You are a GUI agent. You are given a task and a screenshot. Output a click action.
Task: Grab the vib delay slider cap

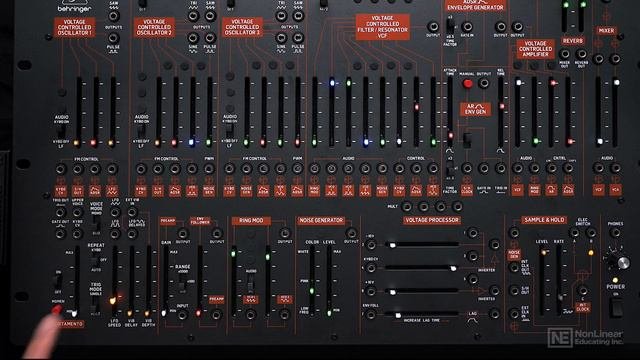click(x=129, y=313)
